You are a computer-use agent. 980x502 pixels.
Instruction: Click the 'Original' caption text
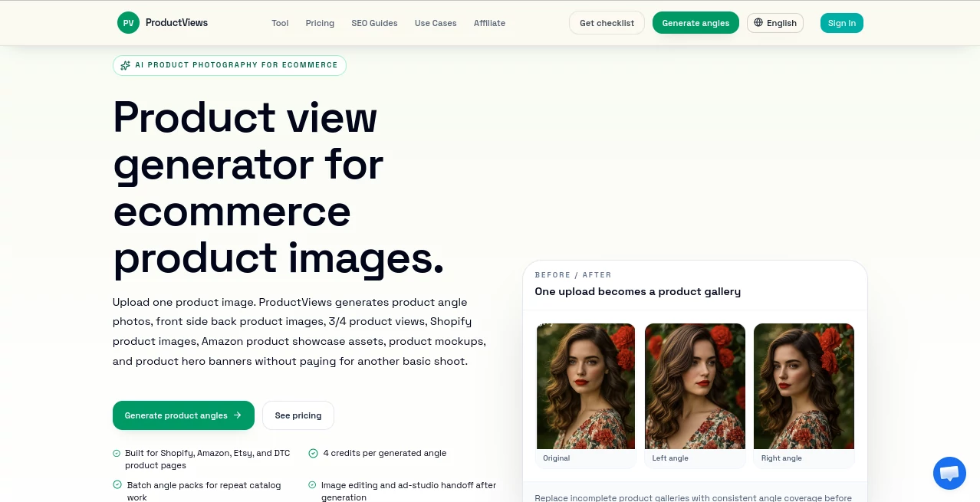(x=557, y=458)
